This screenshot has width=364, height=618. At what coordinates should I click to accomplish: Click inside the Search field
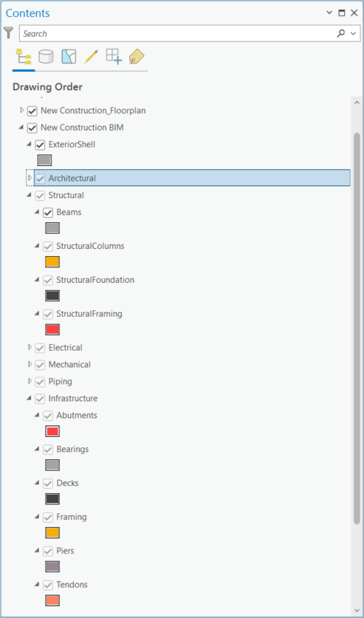tap(177, 33)
